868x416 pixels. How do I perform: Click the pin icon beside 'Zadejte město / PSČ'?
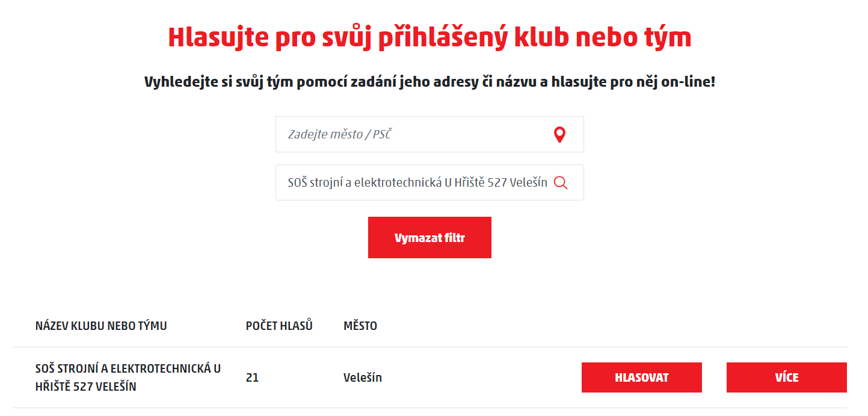tap(559, 134)
